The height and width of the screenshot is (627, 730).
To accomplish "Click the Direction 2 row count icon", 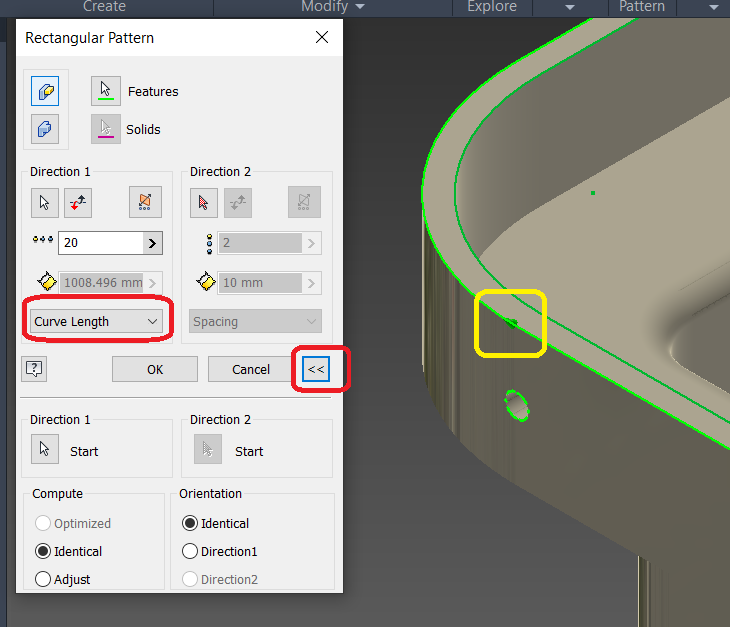I will tap(210, 244).
